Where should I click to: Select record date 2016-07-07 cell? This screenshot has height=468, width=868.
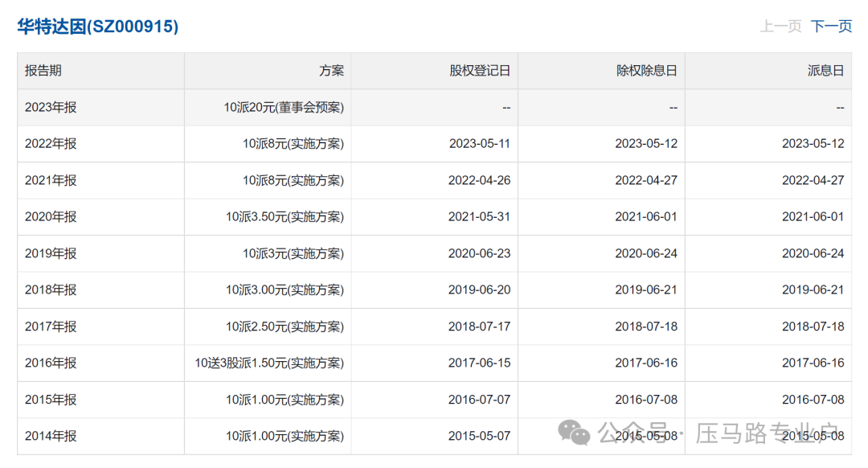pyautogui.click(x=479, y=400)
